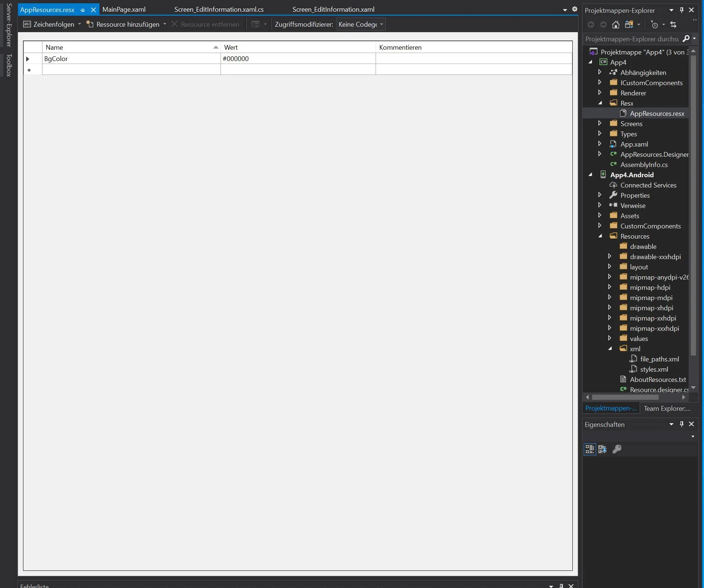This screenshot has height=588, width=704.
Task: Click the pending changes filter clock icon
Action: [654, 24]
